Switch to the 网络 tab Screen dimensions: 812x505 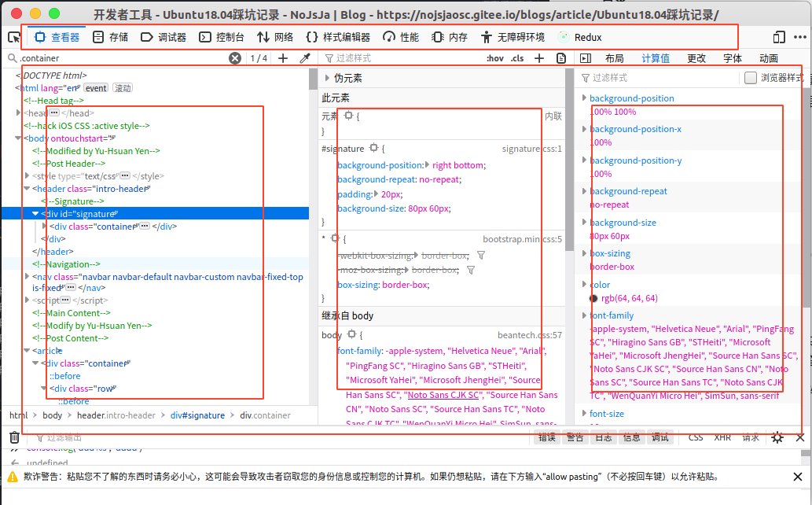276,37
